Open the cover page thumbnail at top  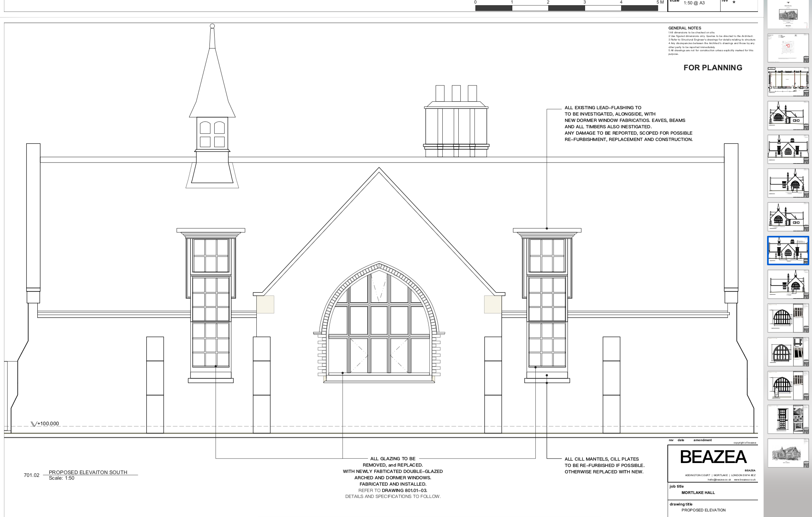pos(788,15)
